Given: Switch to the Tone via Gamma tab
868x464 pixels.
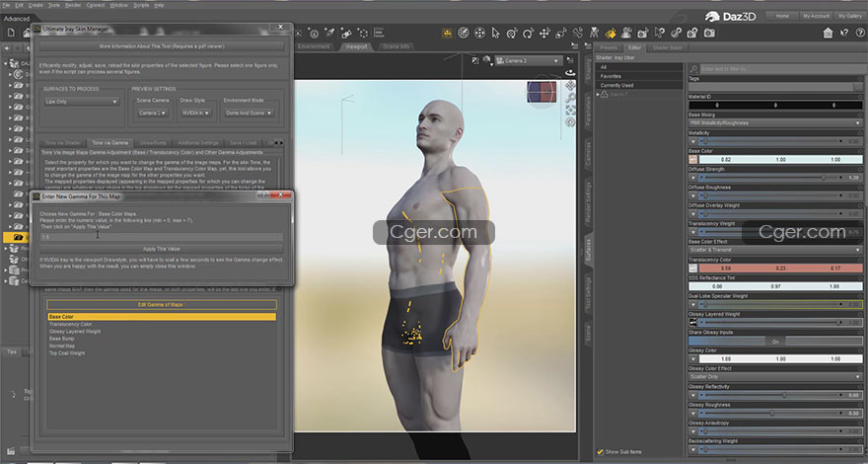Looking at the screenshot, I should point(110,143).
